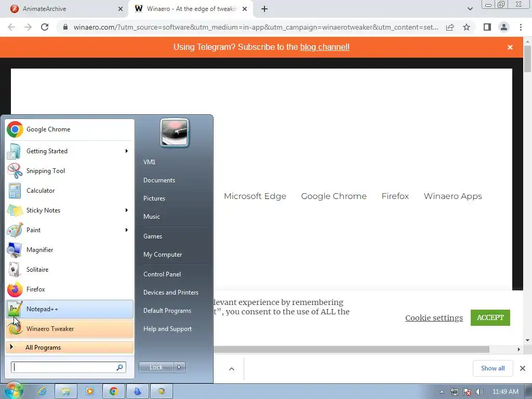
Task: Expand Getting Started submenu arrow
Action: pos(127,151)
